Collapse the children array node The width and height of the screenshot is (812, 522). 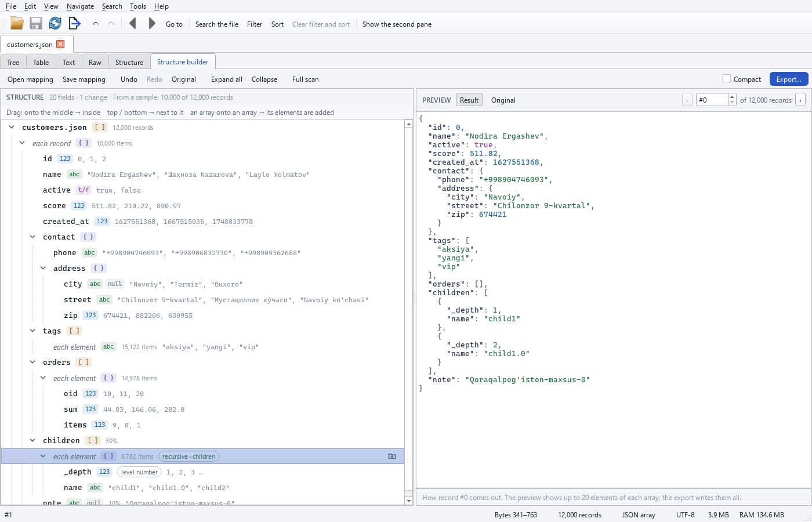[32, 440]
